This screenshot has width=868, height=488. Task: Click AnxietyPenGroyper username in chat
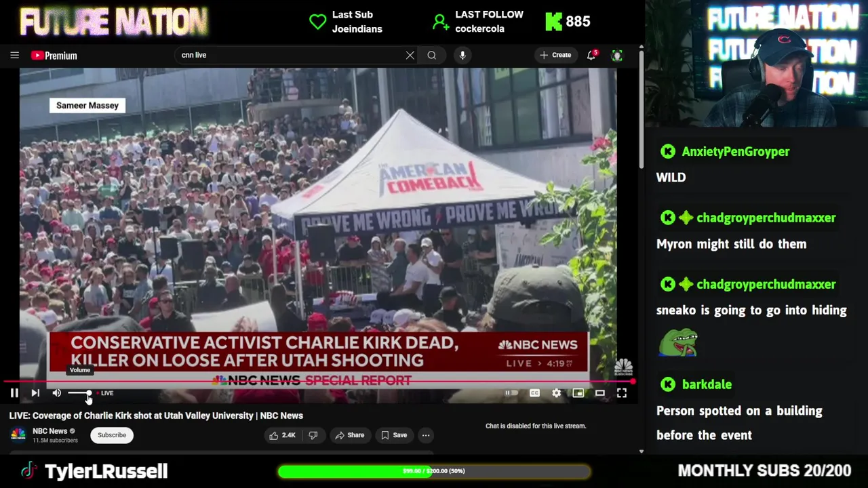(x=735, y=152)
